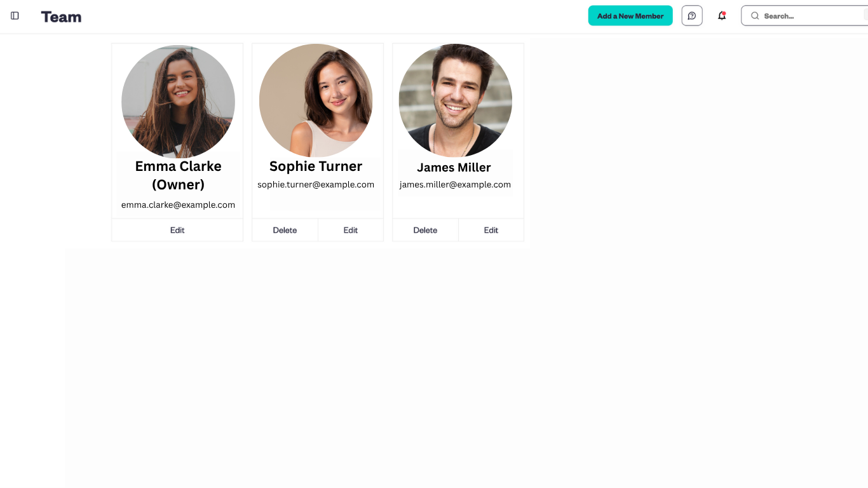Delete James Miller from team

tap(425, 230)
